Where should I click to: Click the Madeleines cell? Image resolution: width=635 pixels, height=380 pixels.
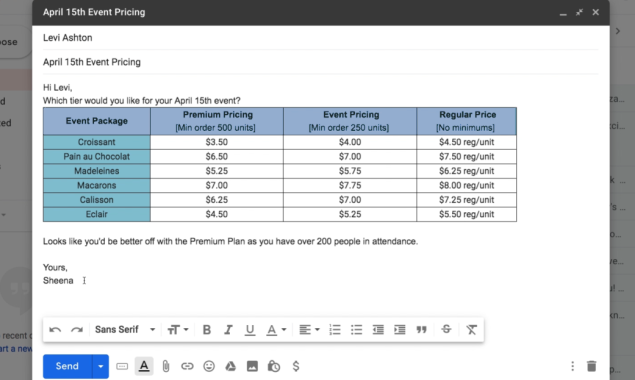[x=97, y=171]
